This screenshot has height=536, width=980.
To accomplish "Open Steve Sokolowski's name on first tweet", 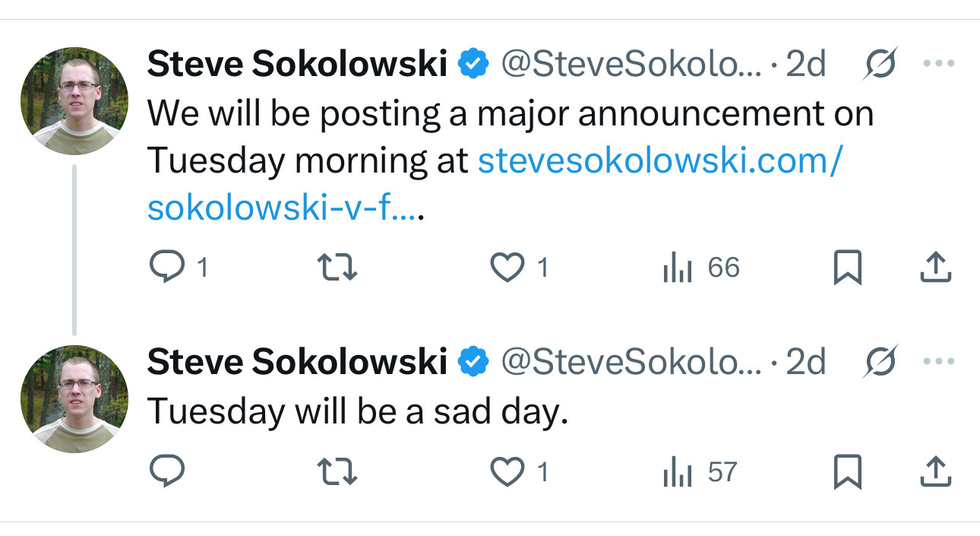I will pyautogui.click(x=297, y=65).
